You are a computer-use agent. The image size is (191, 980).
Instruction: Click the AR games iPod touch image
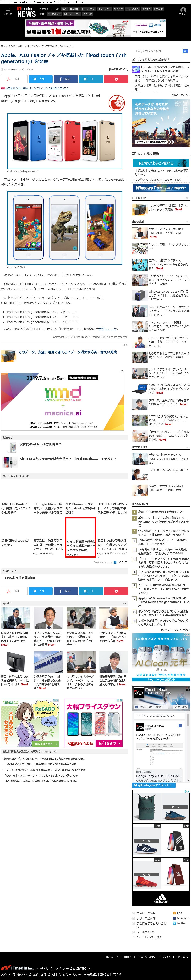point(65,227)
